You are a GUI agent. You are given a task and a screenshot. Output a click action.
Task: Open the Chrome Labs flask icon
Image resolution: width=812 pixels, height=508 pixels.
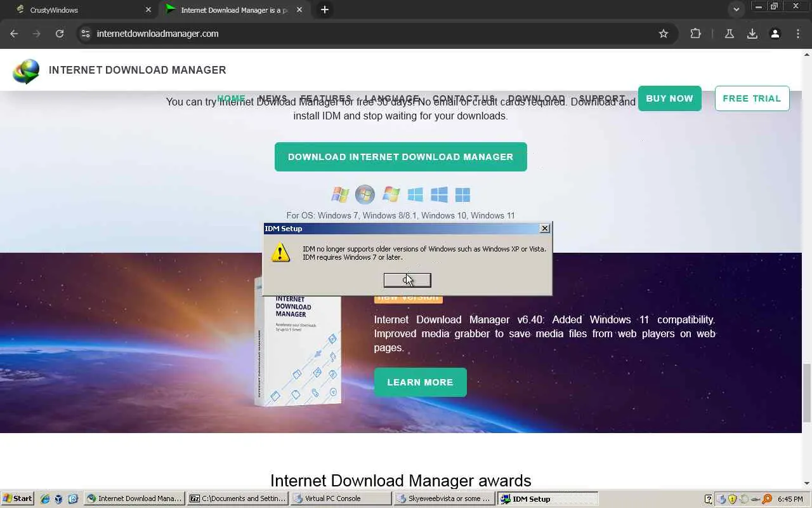(730, 34)
